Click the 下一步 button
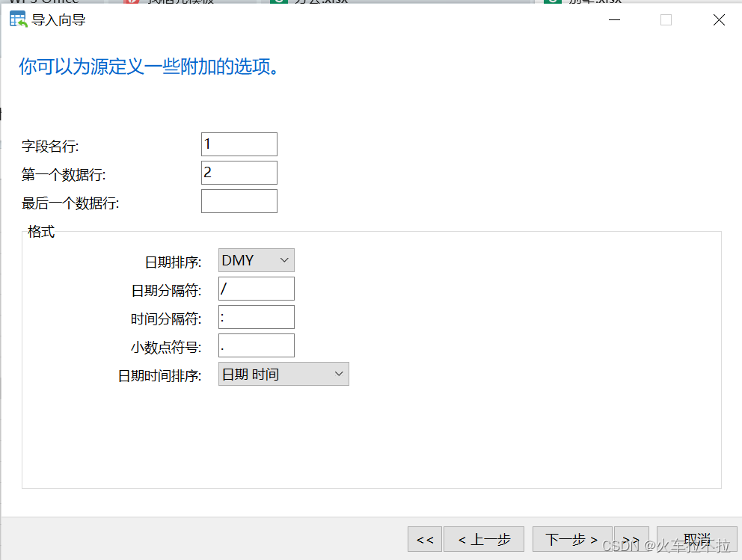Image resolution: width=742 pixels, height=560 pixels. 572,539
